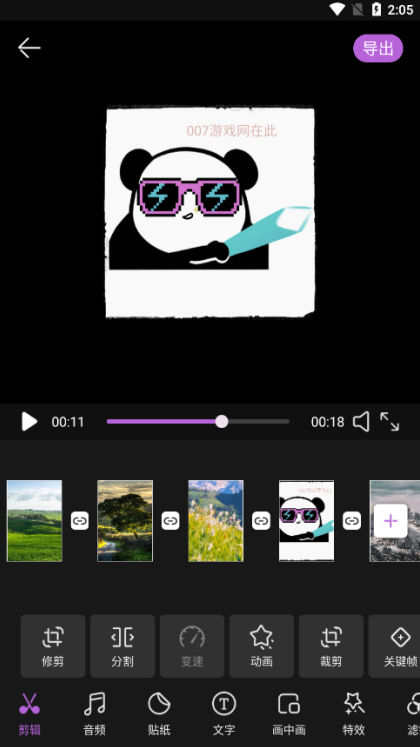Click the 导出 export button
The image size is (420, 747).
tap(378, 48)
